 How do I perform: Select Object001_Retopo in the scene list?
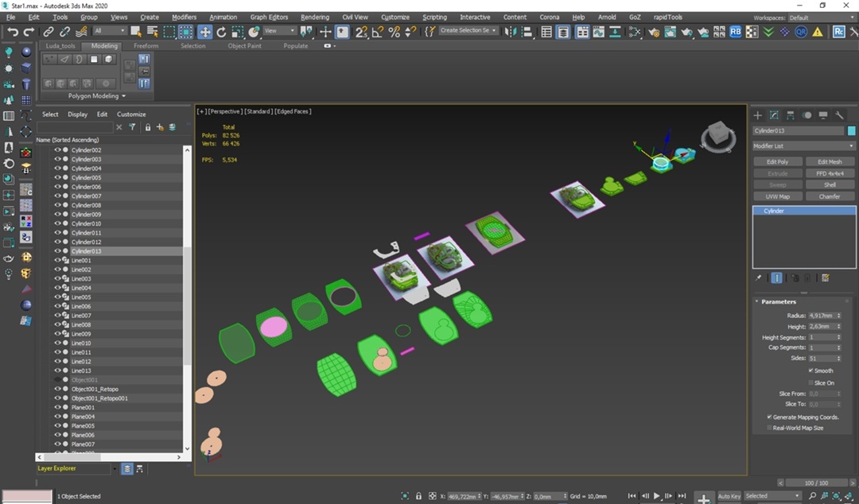(95, 389)
